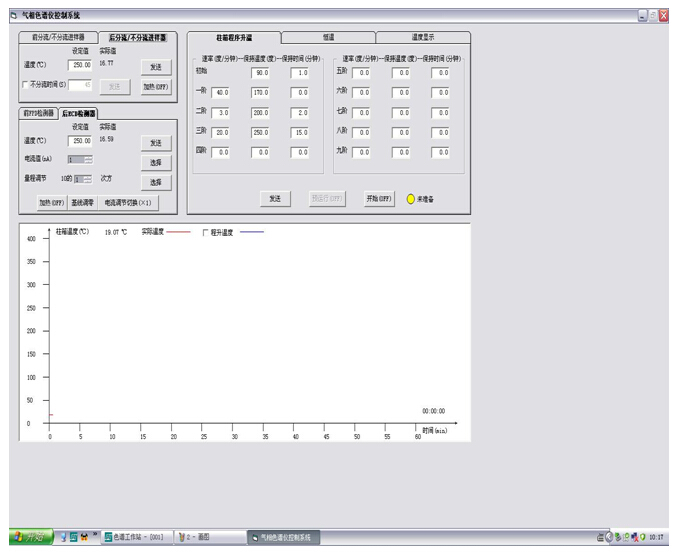
Task: Click the 基线调零 button
Action: [x=81, y=203]
